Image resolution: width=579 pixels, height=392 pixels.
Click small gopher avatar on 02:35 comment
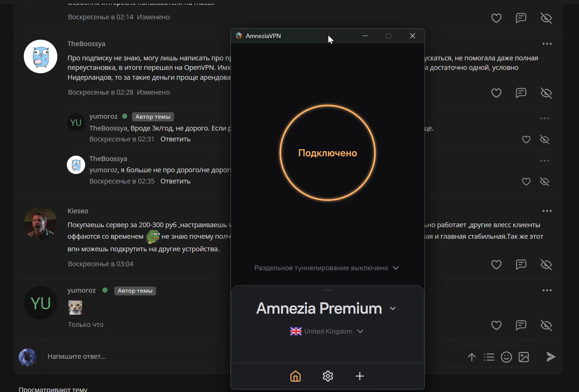[x=76, y=165]
